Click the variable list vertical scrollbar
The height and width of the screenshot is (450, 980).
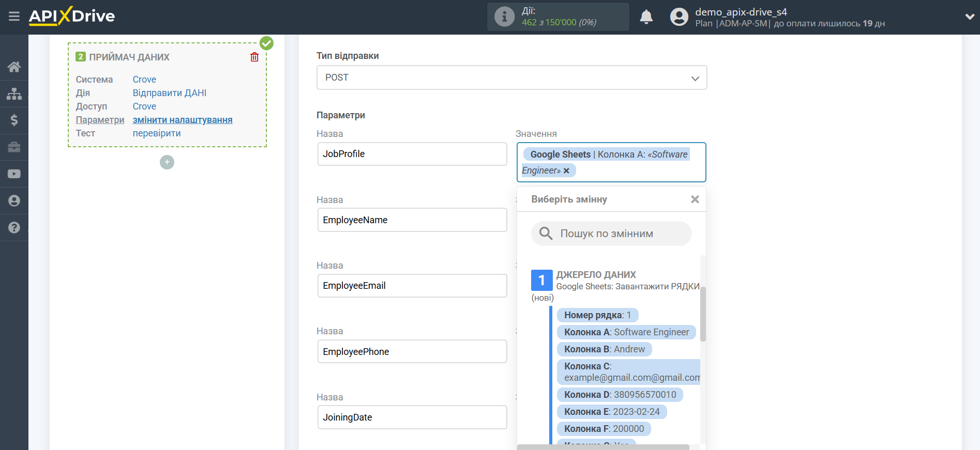point(703,314)
